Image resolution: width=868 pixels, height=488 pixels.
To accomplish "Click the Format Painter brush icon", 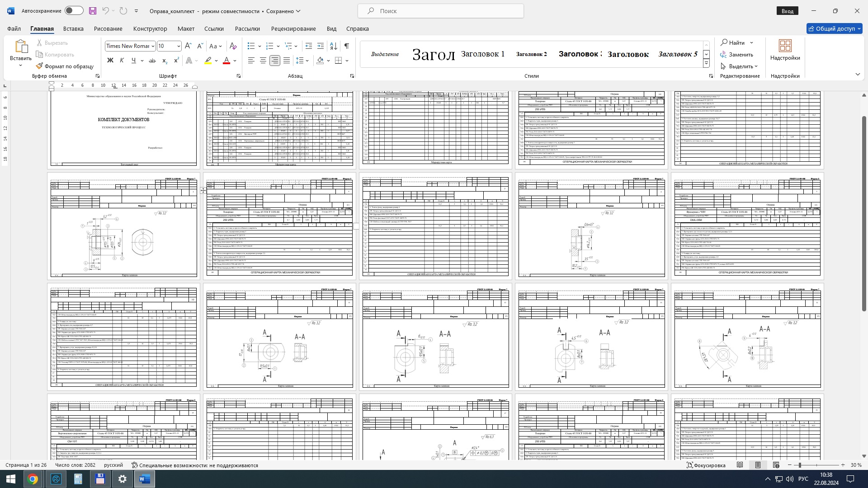I will (40, 66).
